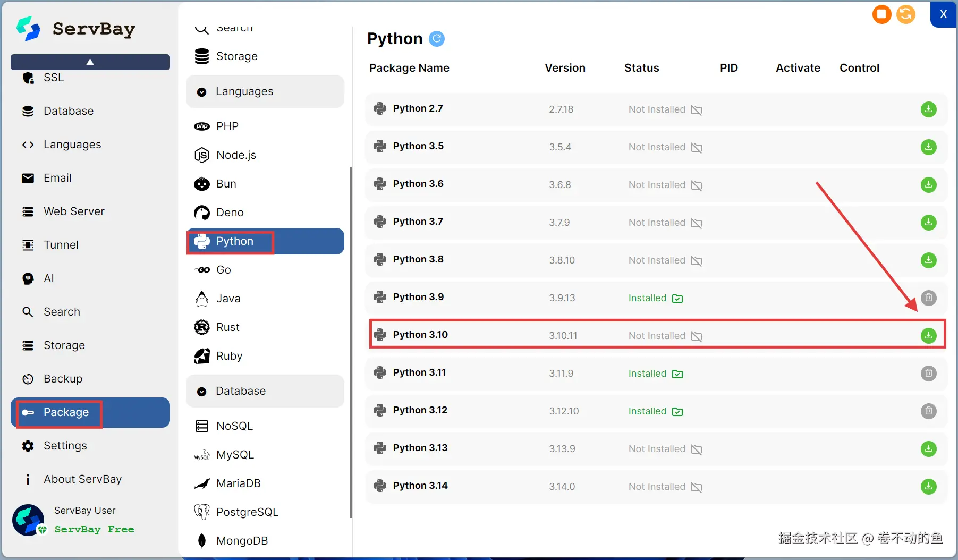The height and width of the screenshot is (560, 958).
Task: Click the refresh icon beside Python title
Action: pos(436,39)
